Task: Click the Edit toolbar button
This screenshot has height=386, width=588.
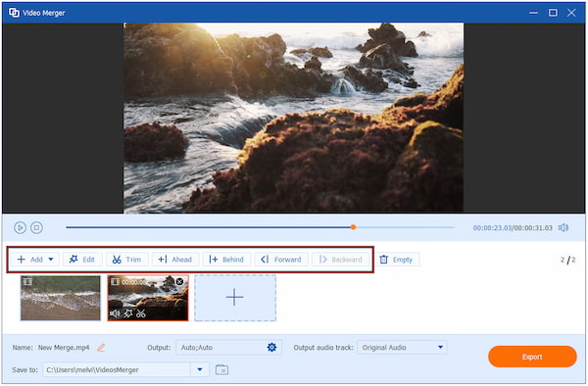Action: (82, 260)
